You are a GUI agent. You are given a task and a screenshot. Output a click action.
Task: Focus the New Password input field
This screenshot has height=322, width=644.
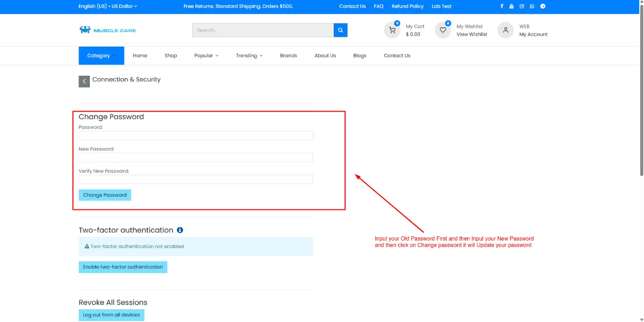pos(196,157)
